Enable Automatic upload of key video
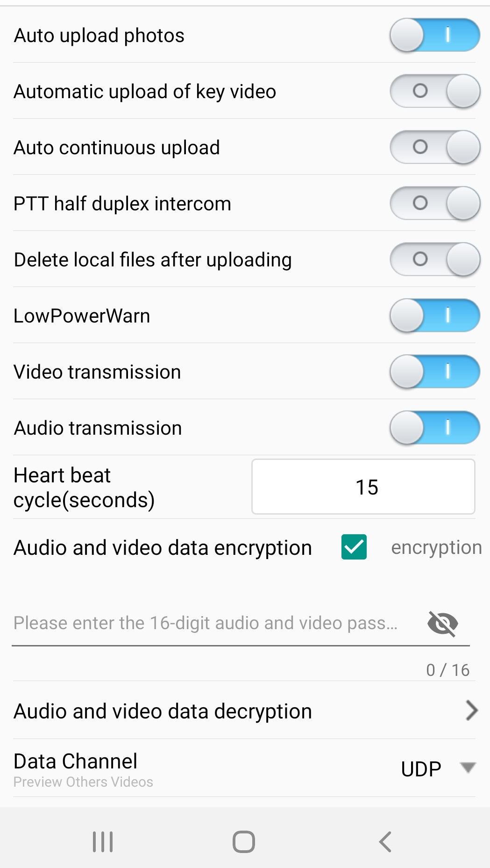The height and width of the screenshot is (868, 490). (x=435, y=91)
